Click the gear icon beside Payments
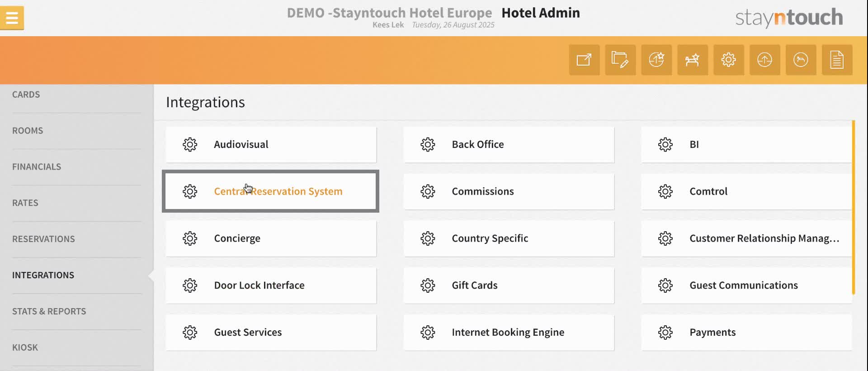 click(665, 333)
